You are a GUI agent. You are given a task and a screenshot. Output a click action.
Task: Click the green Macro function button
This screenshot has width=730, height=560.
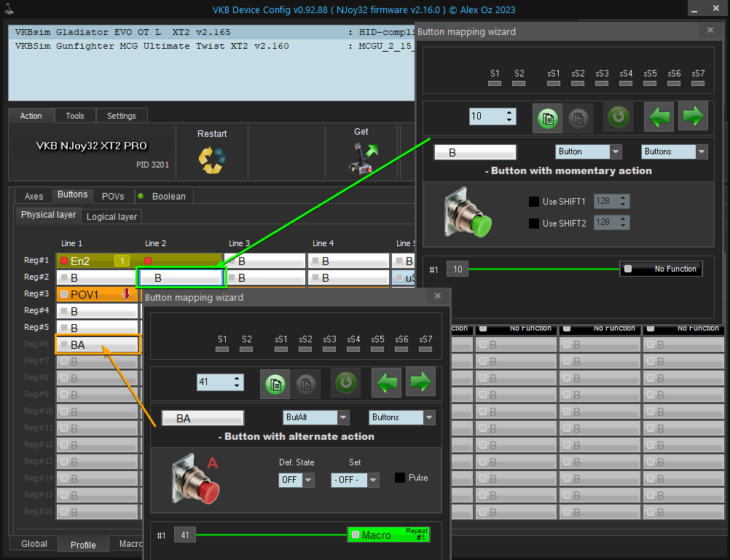(388, 535)
